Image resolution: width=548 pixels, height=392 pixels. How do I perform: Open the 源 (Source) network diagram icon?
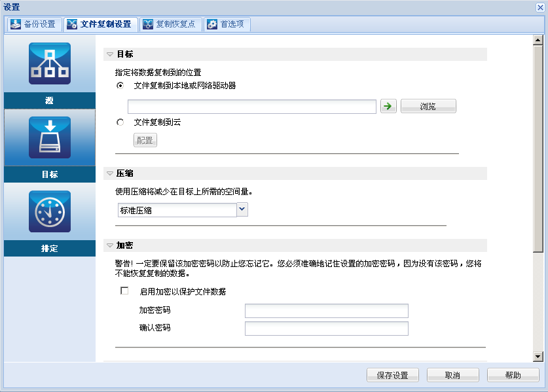50,63
